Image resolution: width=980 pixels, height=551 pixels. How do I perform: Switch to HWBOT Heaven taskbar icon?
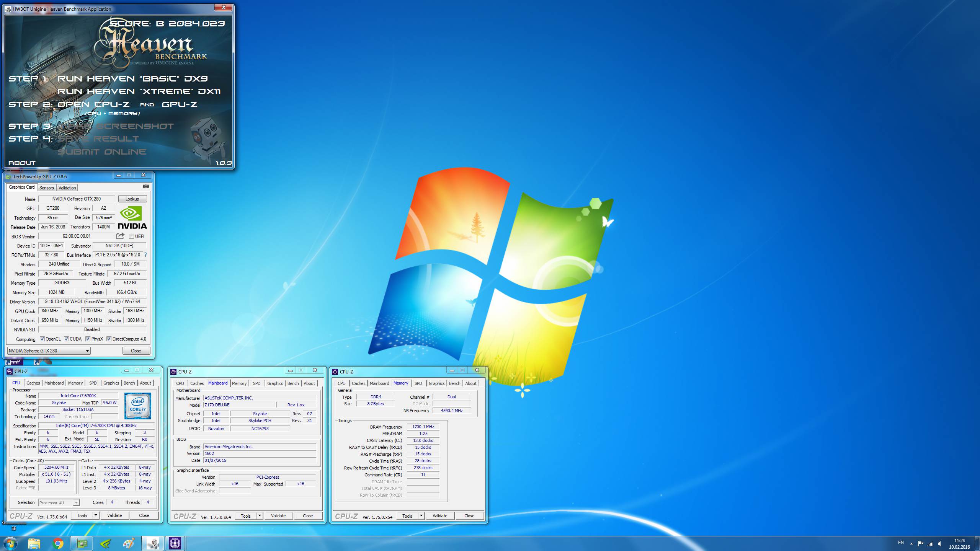(153, 543)
